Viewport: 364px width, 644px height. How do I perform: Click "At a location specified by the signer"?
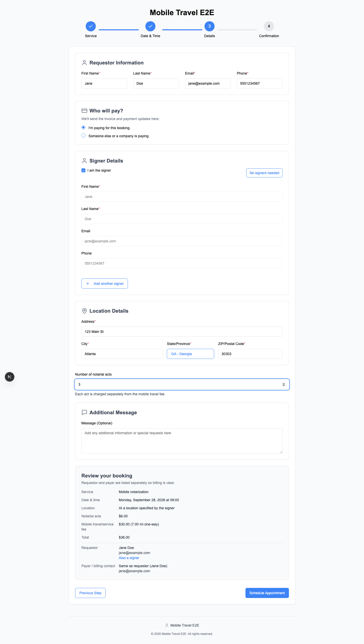[x=147, y=508]
